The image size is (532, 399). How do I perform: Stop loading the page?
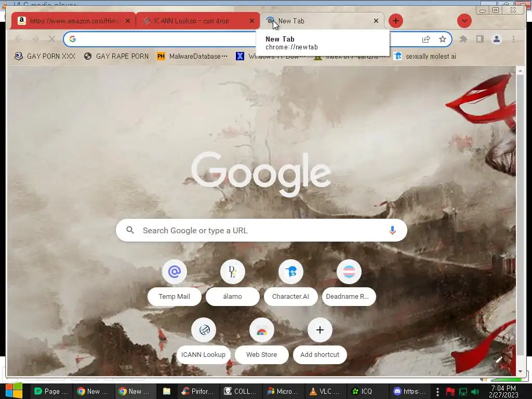51,39
